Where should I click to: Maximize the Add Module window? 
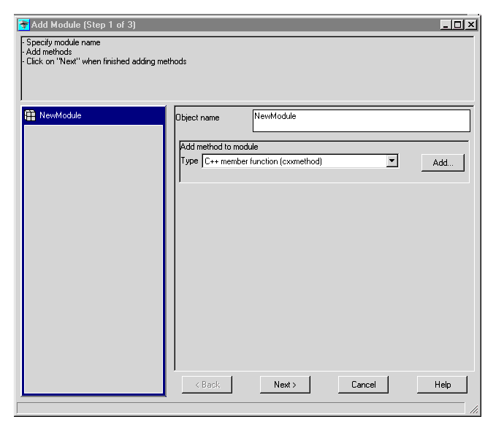tap(459, 25)
